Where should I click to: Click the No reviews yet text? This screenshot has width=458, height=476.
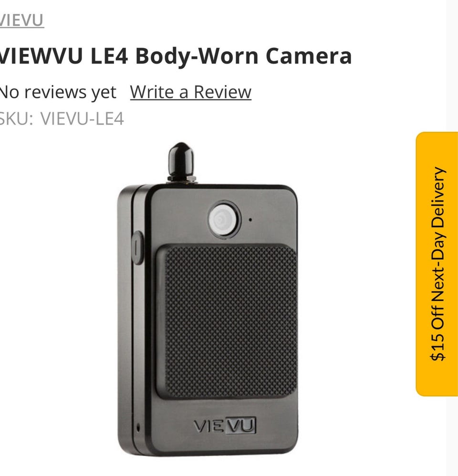pos(58,92)
